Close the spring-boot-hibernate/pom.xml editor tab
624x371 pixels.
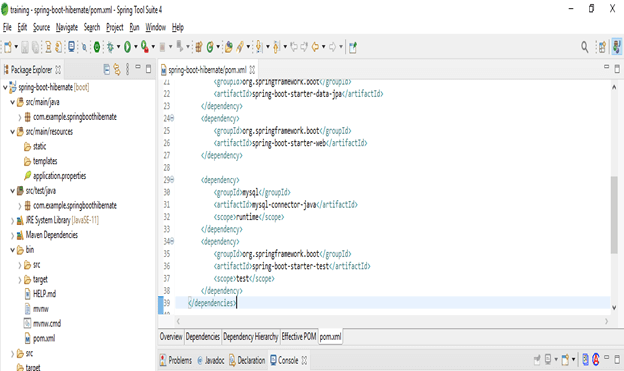pos(252,70)
